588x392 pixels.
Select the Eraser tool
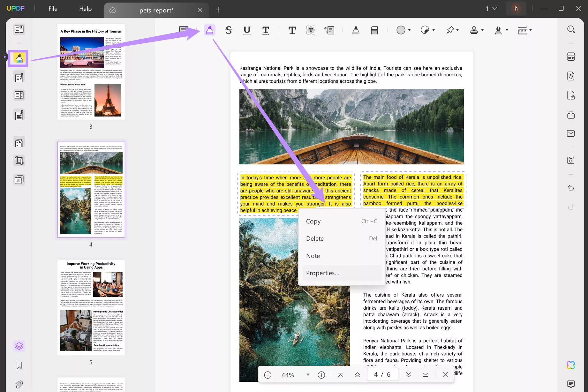pyautogui.click(x=374, y=30)
